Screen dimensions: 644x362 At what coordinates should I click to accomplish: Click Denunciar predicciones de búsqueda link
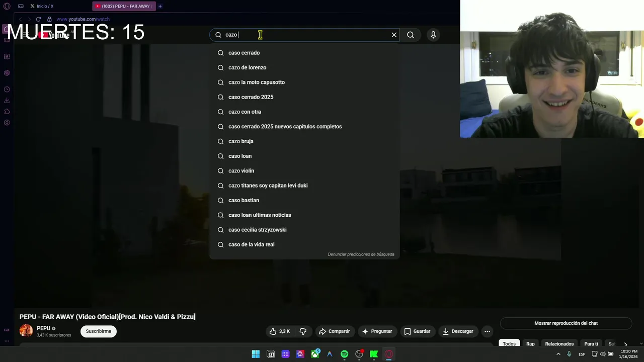361,254
